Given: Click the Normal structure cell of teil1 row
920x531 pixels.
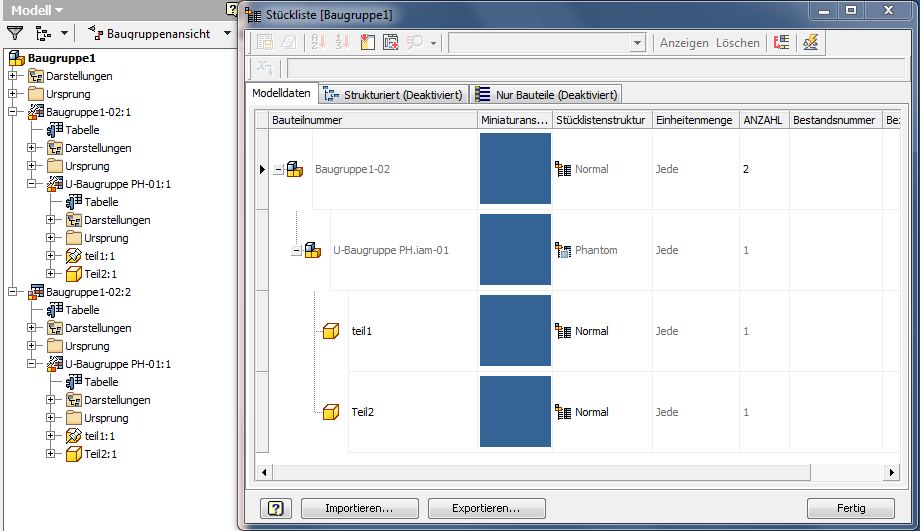Looking at the screenshot, I should pyautogui.click(x=602, y=331).
